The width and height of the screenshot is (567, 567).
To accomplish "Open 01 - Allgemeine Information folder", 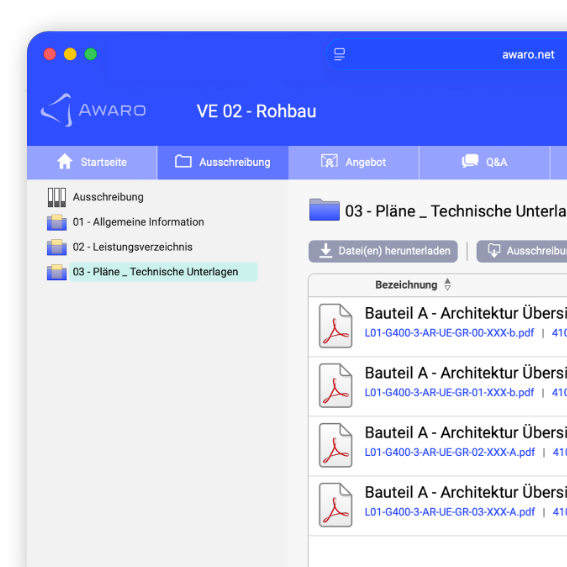I will pyautogui.click(x=138, y=222).
